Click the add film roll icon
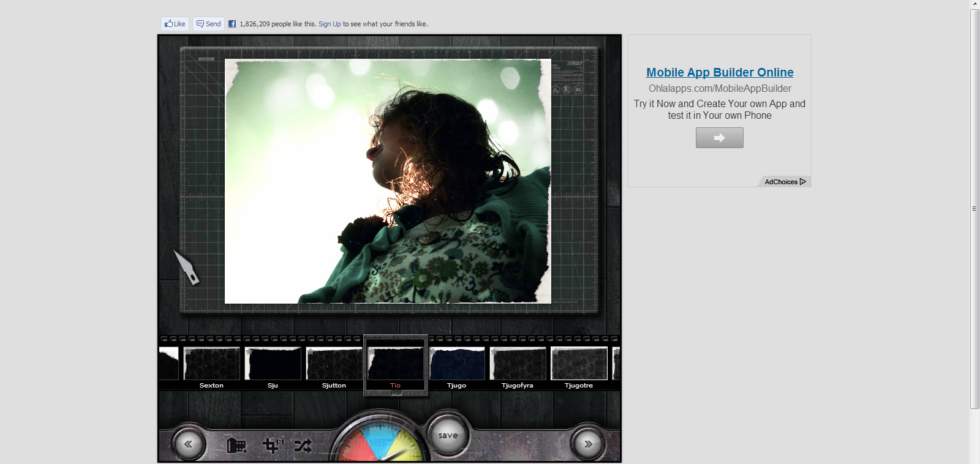Screen dimensions: 980x464 pos(237,446)
